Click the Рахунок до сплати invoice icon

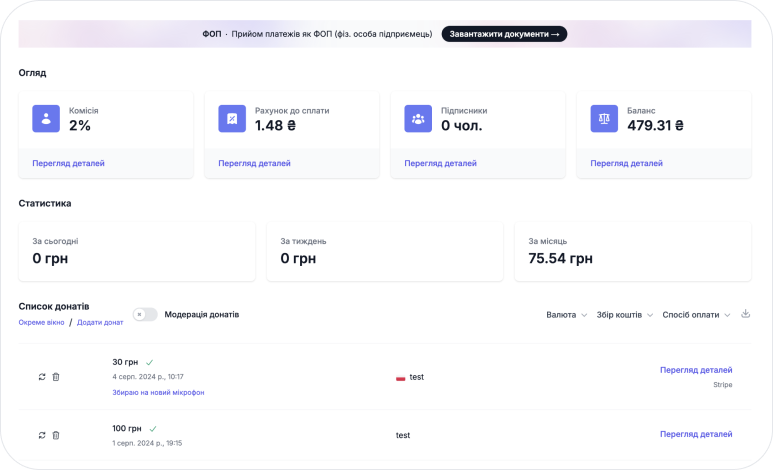coord(232,119)
